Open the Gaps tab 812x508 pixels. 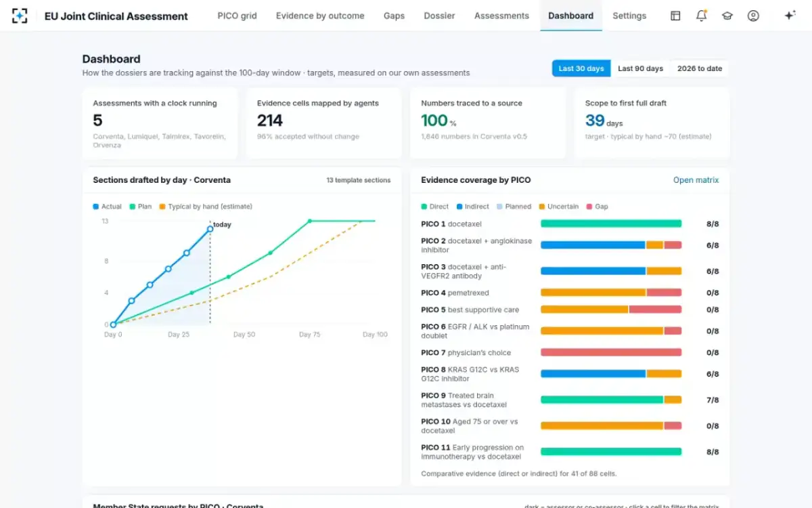(x=394, y=16)
